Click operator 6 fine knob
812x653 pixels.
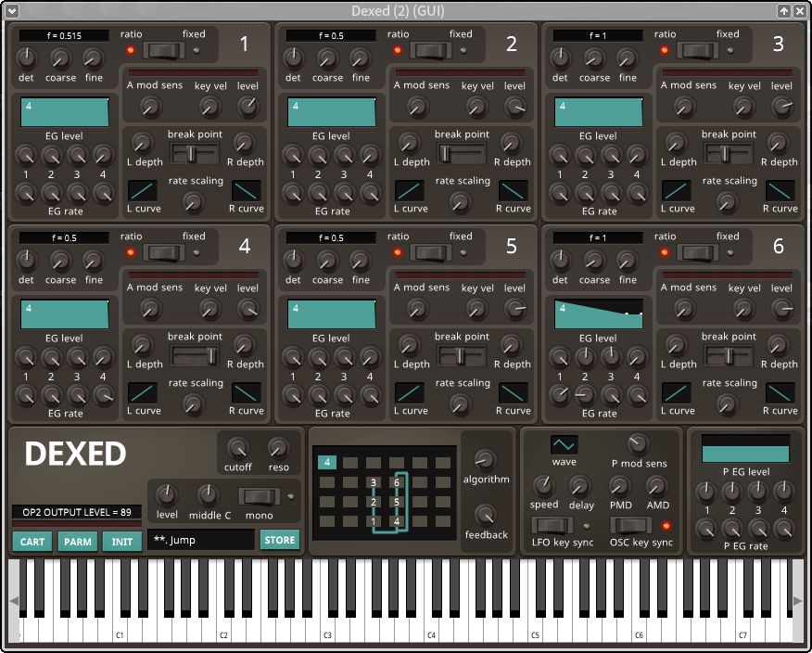pyautogui.click(x=628, y=262)
